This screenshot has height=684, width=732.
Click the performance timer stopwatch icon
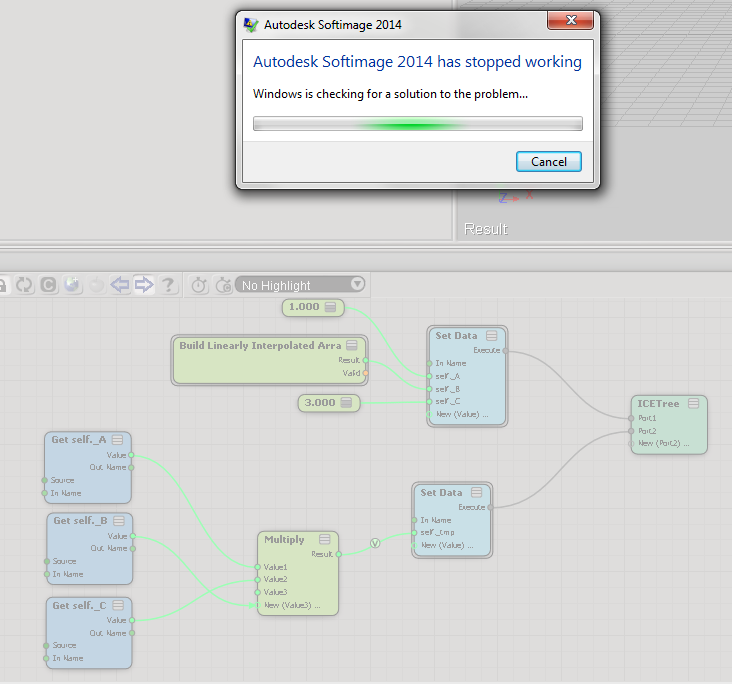(199, 285)
